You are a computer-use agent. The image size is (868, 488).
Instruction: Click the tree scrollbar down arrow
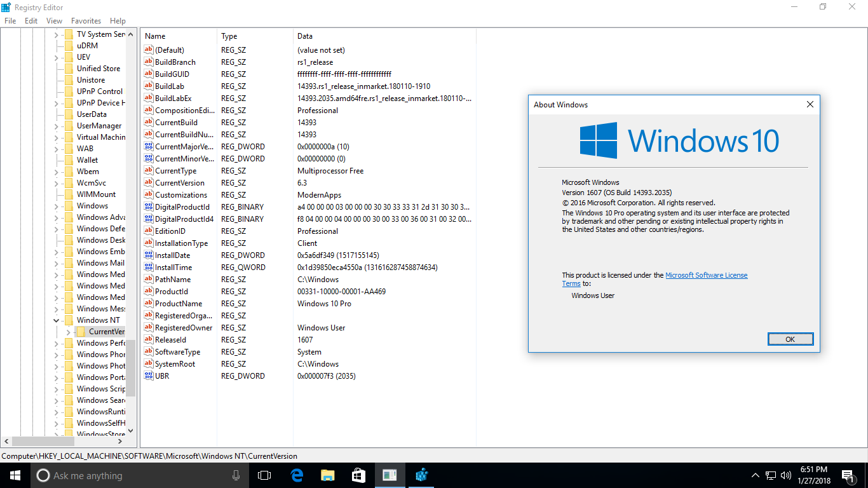pos(131,431)
